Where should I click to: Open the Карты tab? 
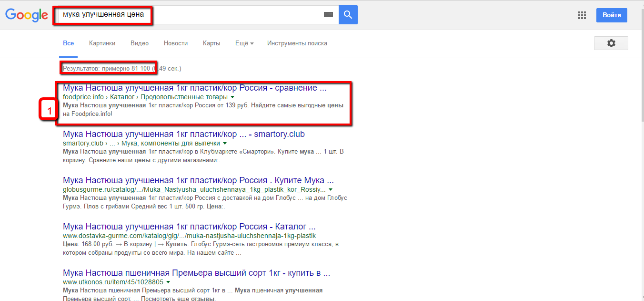(x=211, y=43)
